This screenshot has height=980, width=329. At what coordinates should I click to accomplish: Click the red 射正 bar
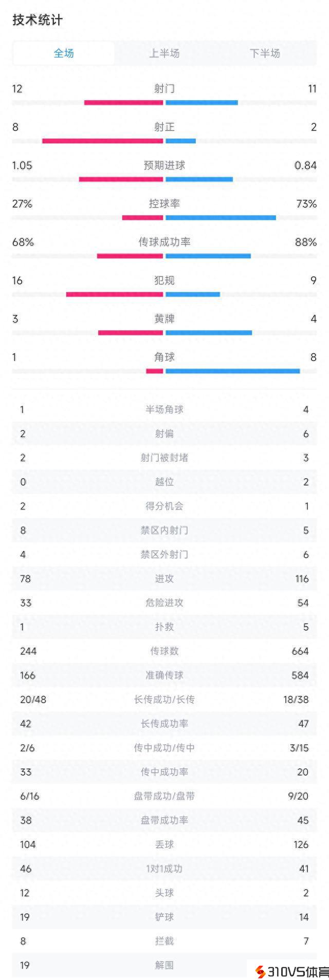click(x=102, y=141)
